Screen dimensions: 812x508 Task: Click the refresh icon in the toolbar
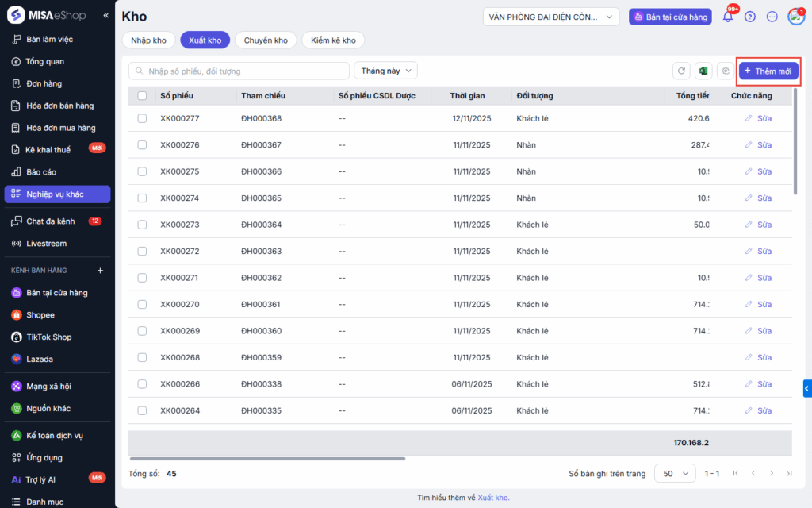point(681,71)
